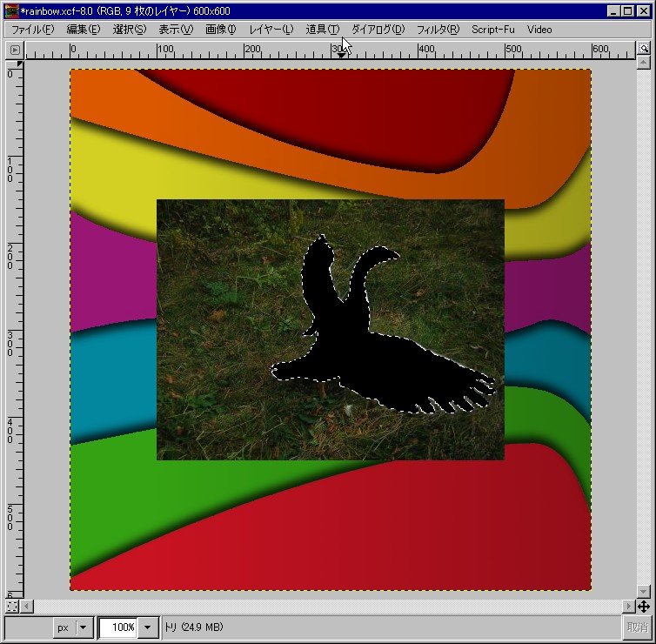Open the 道具(T) tools menu
Viewport: 656px width, 644px height.
[322, 30]
